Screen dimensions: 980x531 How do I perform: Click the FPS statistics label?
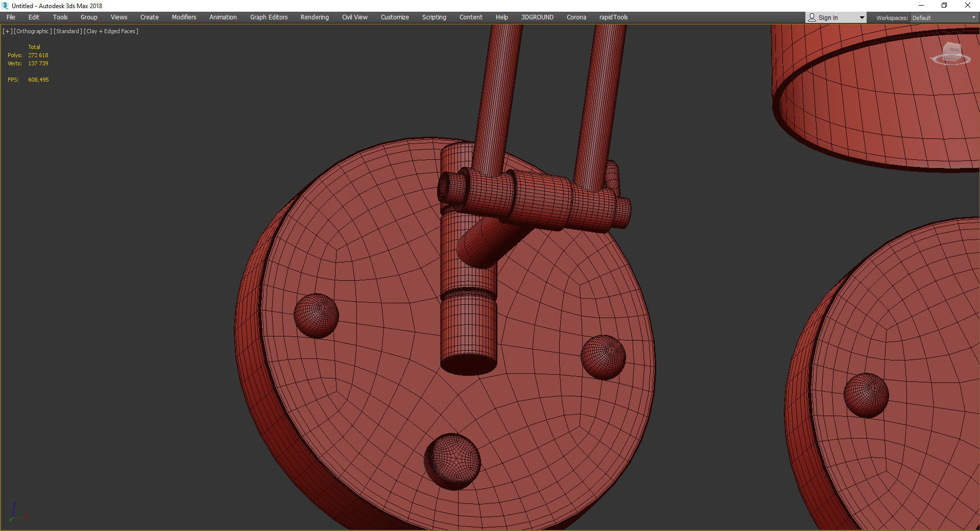pos(13,80)
